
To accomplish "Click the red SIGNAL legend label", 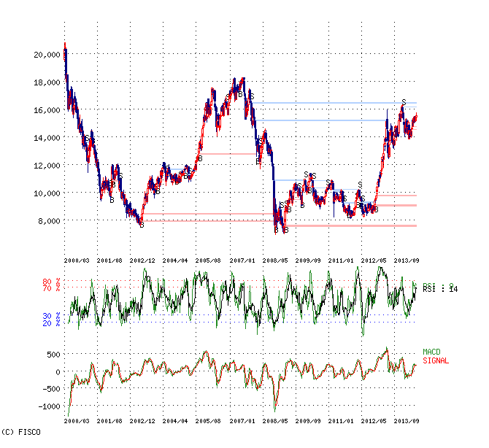I will pyautogui.click(x=436, y=360).
